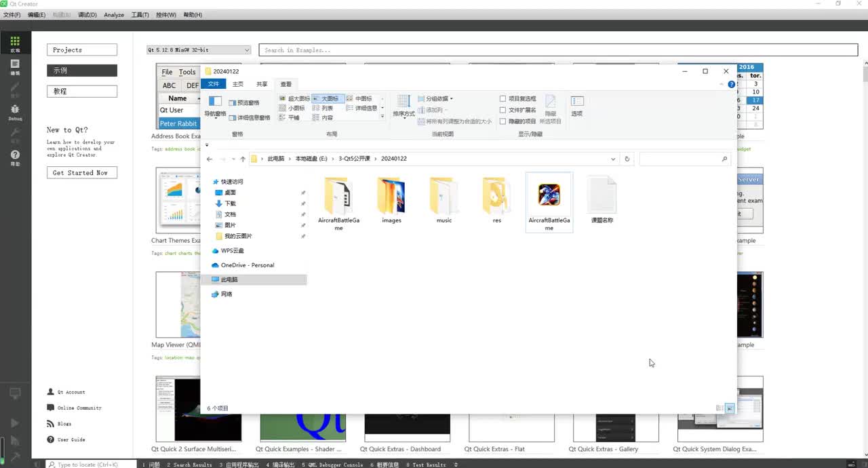The image size is (868, 468).
Task: Click 3-Qt5公开课 in the address breadcrumb
Action: (x=354, y=159)
